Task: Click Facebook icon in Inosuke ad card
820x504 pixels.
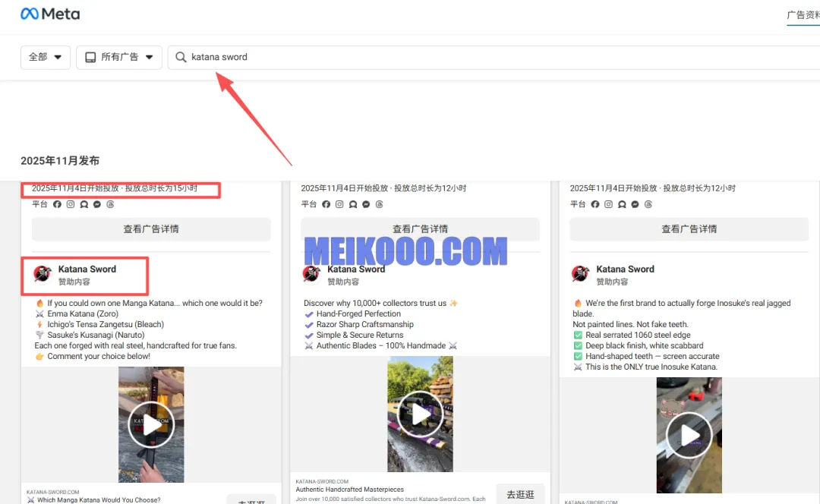Action: pos(595,204)
